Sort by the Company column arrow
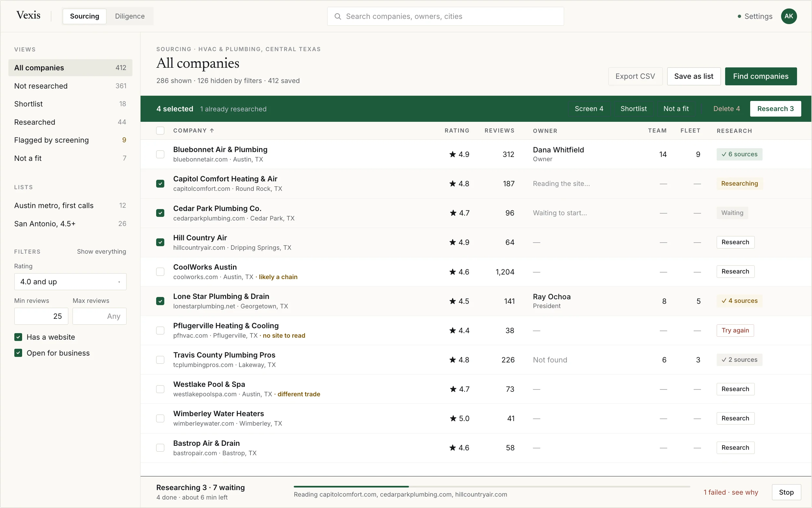This screenshot has width=812, height=508. click(x=212, y=130)
